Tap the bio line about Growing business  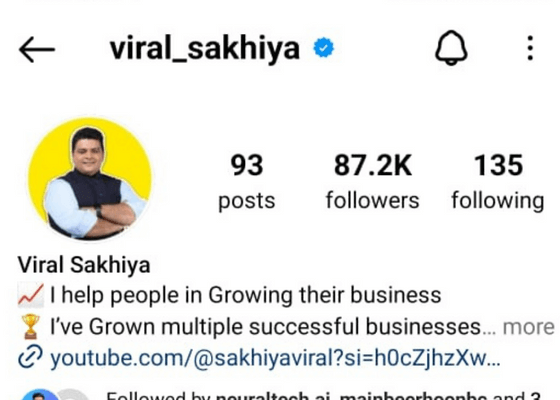click(x=246, y=295)
